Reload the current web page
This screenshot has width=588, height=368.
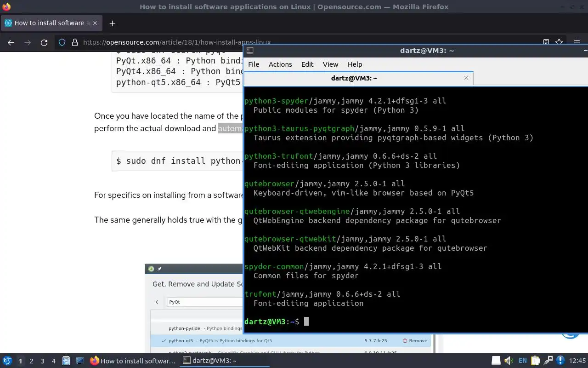tap(44, 42)
